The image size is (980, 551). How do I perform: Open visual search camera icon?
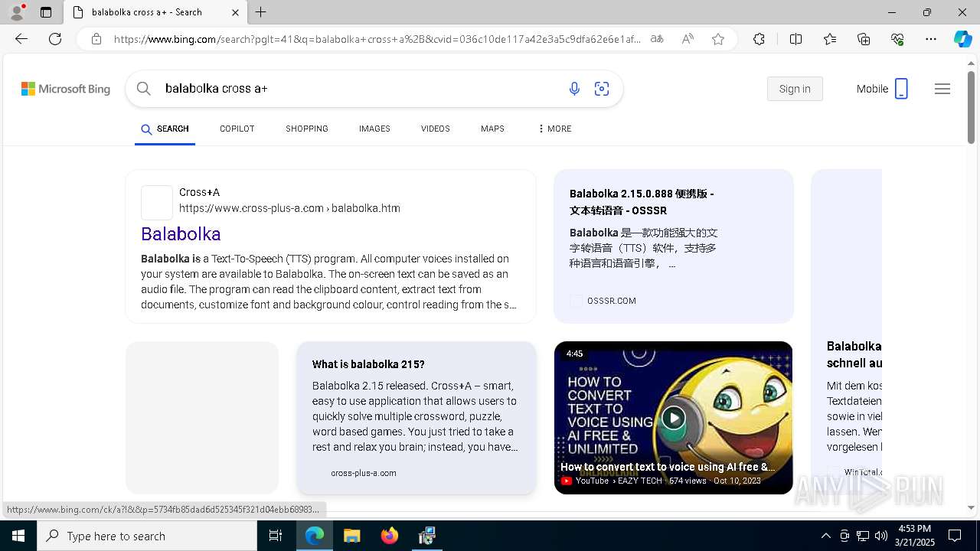click(x=602, y=89)
